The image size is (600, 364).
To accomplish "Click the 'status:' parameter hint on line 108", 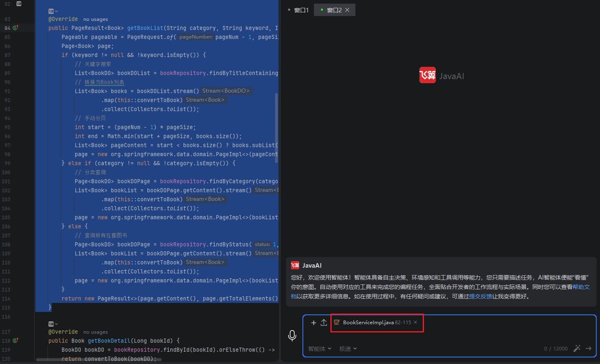I will click(x=262, y=244).
